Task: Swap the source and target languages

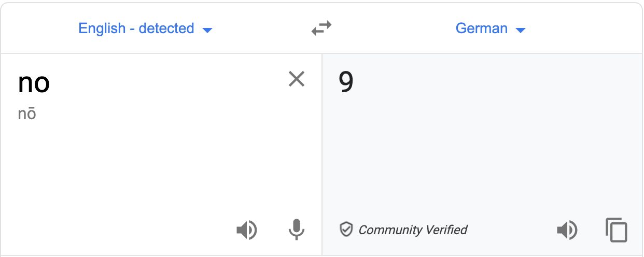Action: click(321, 28)
